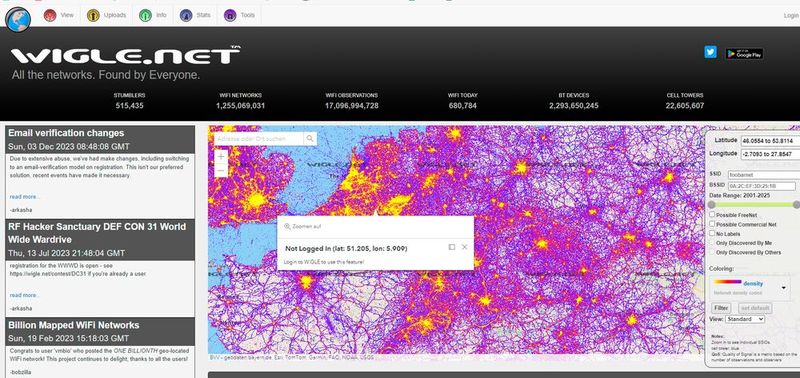Screen dimensions: 800x378
Task: Click the Billion Mapped WiFi Networks headline
Action: [73, 325]
